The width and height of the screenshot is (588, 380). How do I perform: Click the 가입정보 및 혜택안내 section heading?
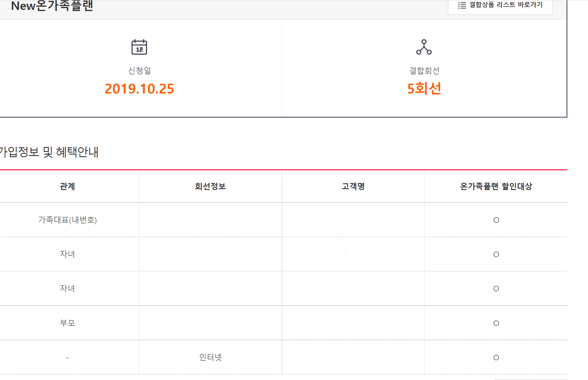(49, 152)
